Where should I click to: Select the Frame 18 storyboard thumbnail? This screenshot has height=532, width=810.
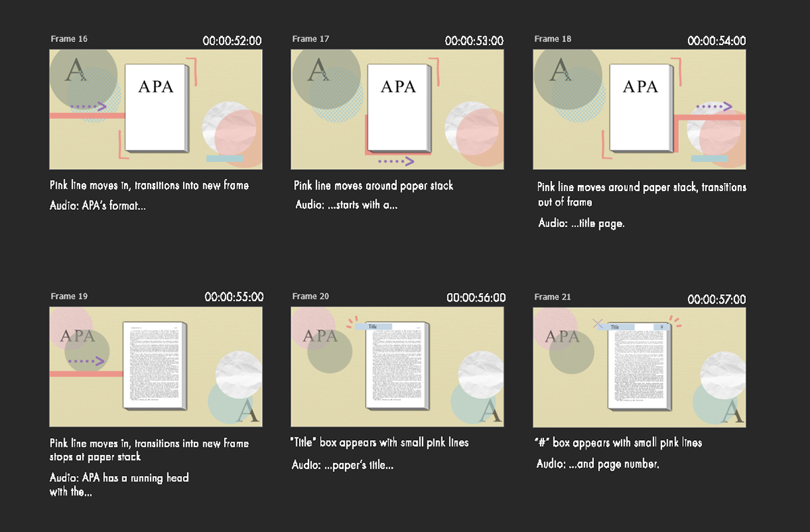pyautogui.click(x=639, y=109)
